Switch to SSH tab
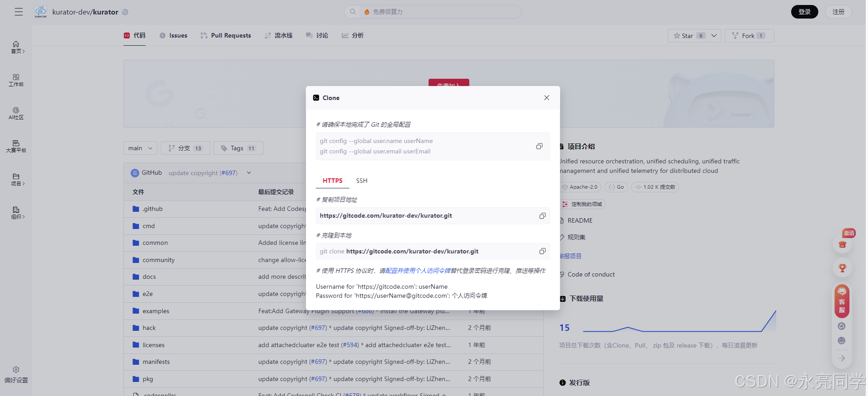 point(362,181)
